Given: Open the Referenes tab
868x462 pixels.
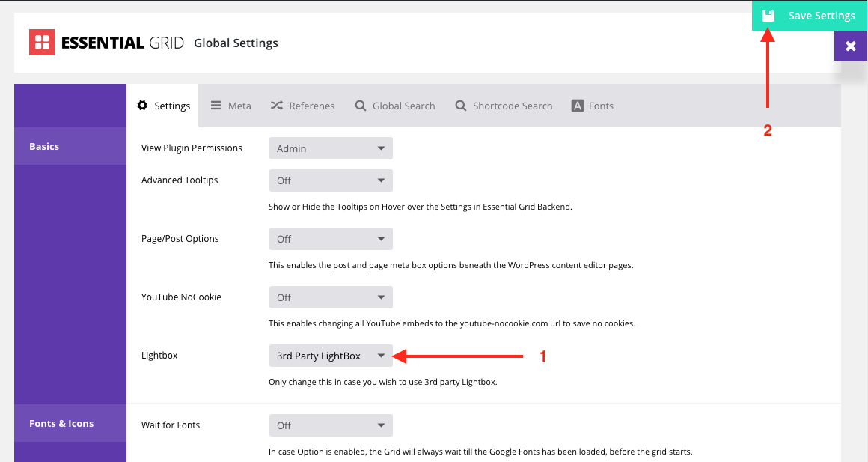Looking at the screenshot, I should 303,106.
